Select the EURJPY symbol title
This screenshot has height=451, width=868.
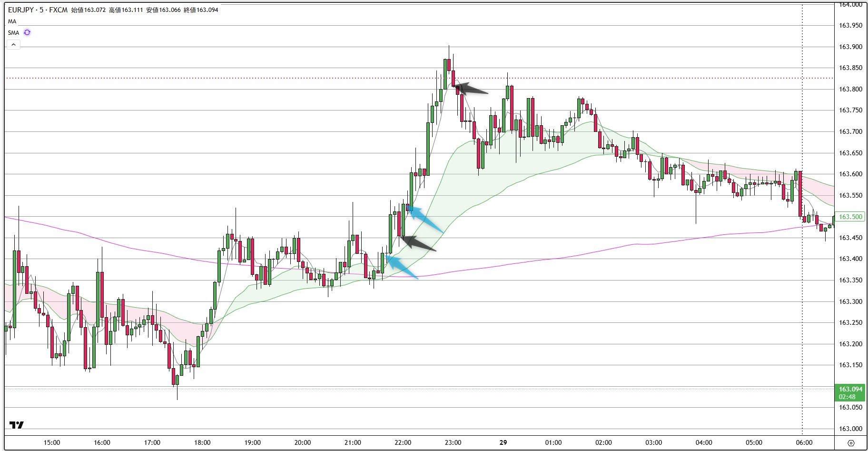click(38, 10)
